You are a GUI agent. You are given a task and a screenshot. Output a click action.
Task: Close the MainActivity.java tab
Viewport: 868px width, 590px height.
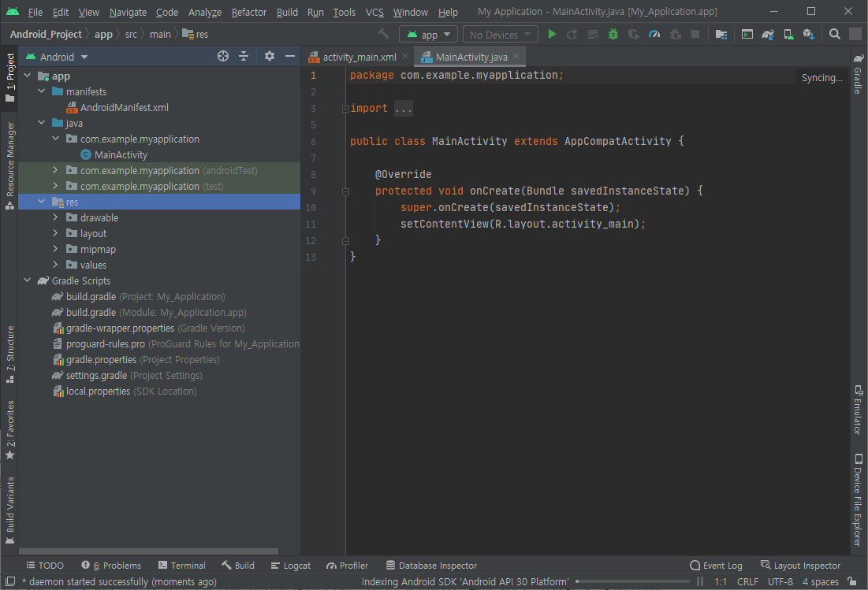(x=516, y=57)
